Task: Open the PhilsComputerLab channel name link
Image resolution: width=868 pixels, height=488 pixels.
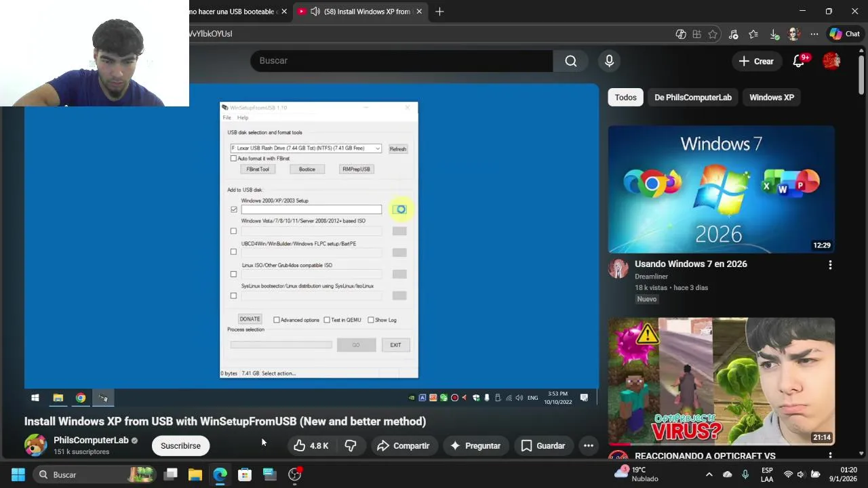Action: pyautogui.click(x=91, y=440)
